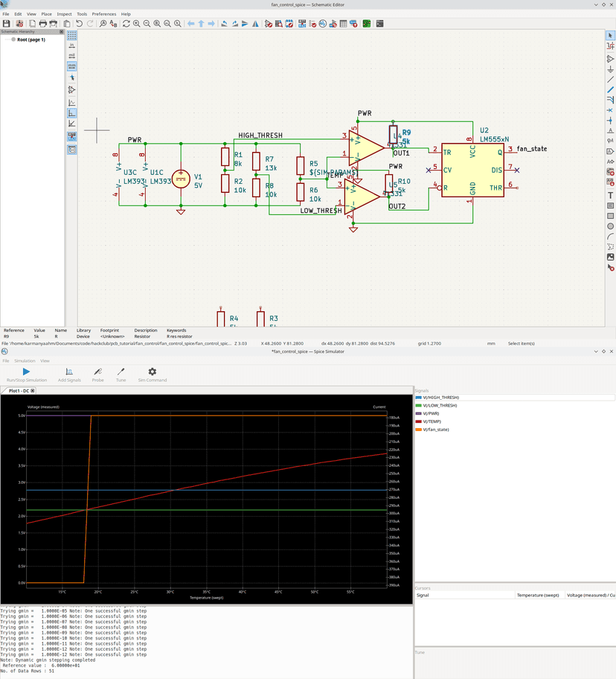Expand Root (page 1) hierarchy item
Viewport: 616px width, 679px height.
click(x=31, y=39)
